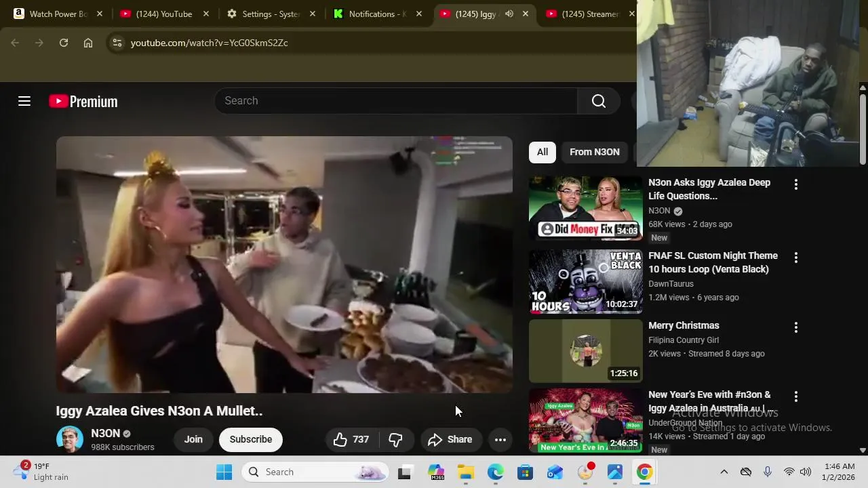Pause the Iggy Azalea video player
The height and width of the screenshot is (488, 868).
[284, 264]
